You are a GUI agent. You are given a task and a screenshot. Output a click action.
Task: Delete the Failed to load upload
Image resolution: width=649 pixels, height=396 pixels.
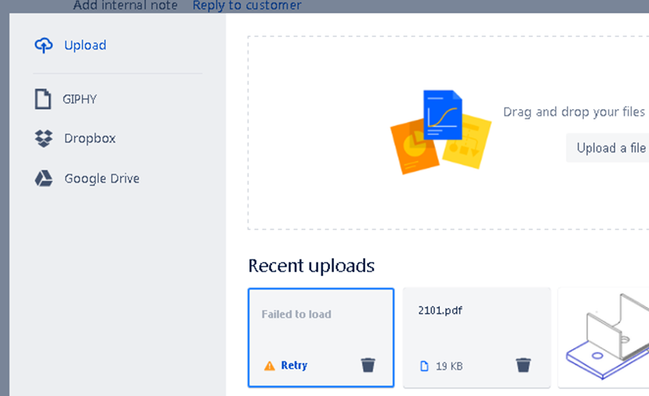pyautogui.click(x=368, y=365)
